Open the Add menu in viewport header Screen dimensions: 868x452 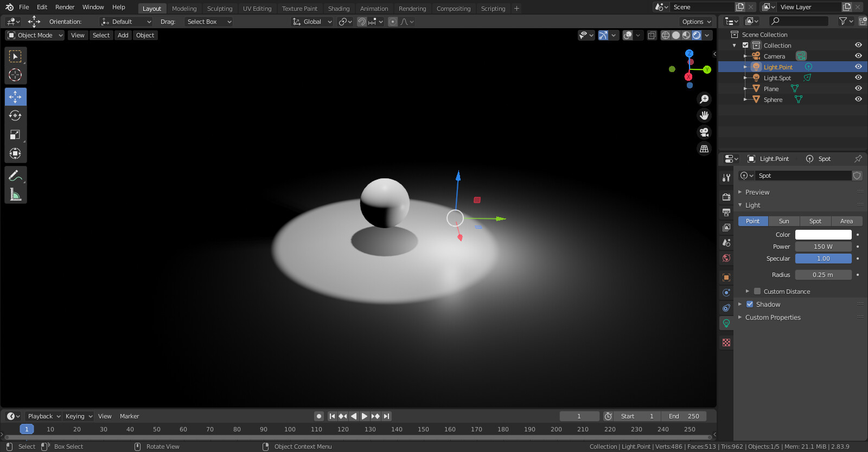pos(123,35)
